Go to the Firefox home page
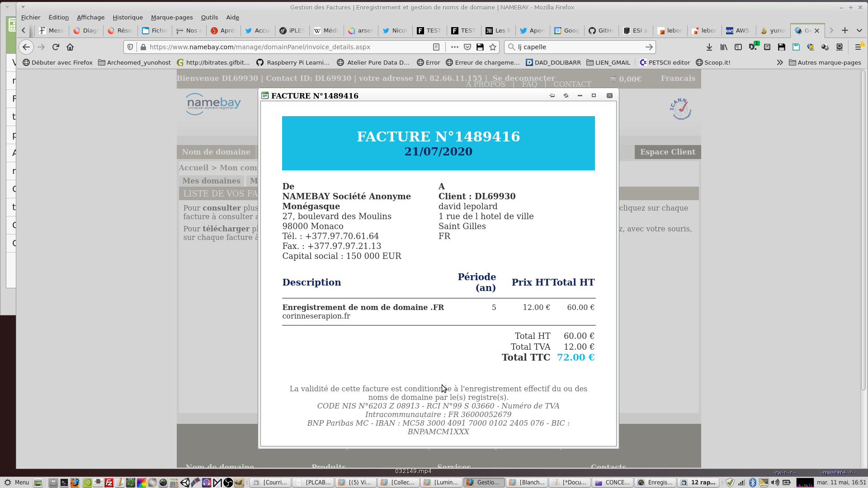The height and width of the screenshot is (488, 868). 70,47
